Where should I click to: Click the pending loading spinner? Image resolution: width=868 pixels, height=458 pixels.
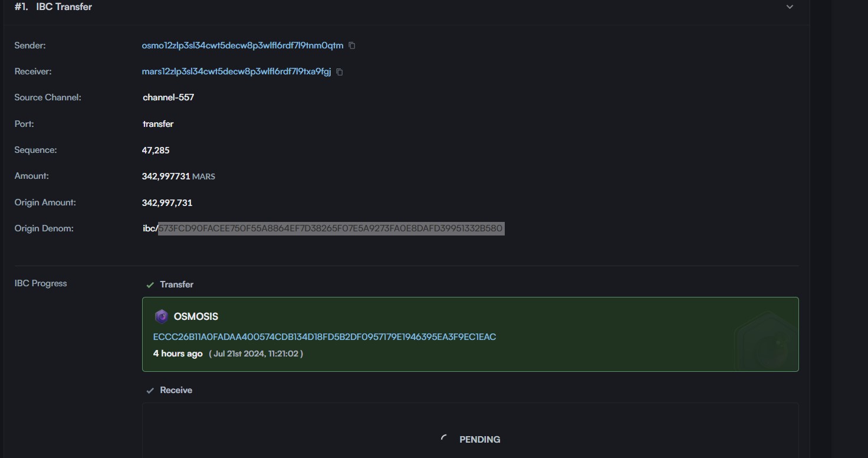(x=445, y=439)
